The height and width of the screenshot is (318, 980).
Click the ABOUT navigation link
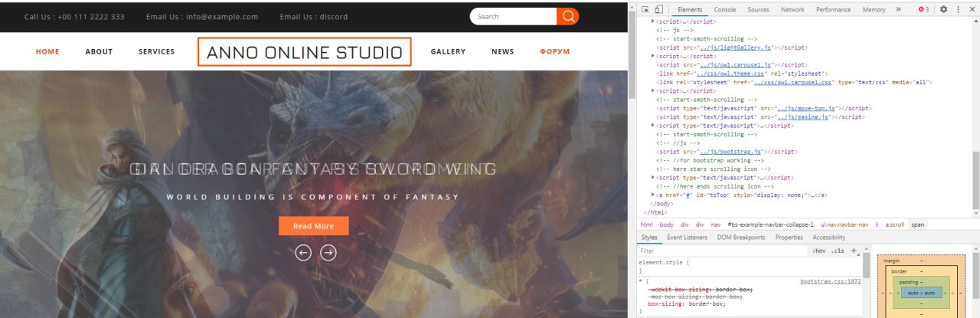pos(99,51)
